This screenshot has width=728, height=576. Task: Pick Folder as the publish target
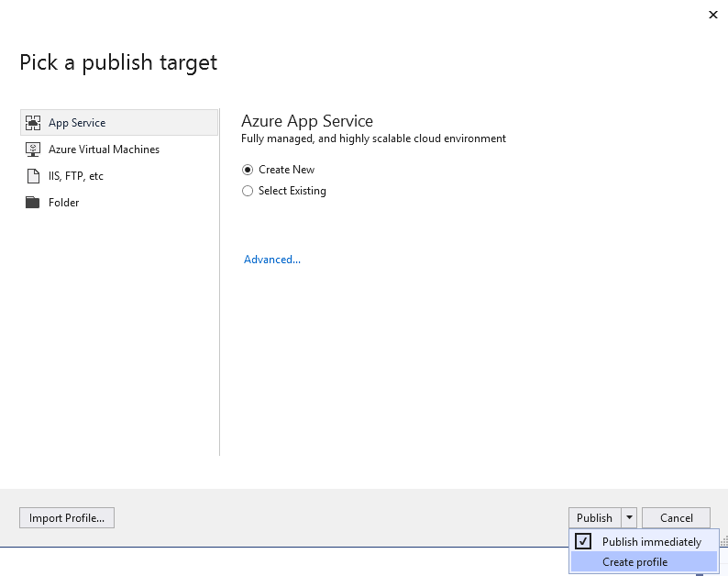(x=63, y=203)
